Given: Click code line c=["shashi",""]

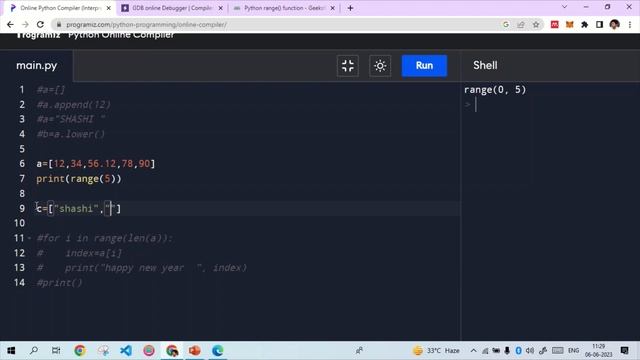Looking at the screenshot, I should 78,209.
